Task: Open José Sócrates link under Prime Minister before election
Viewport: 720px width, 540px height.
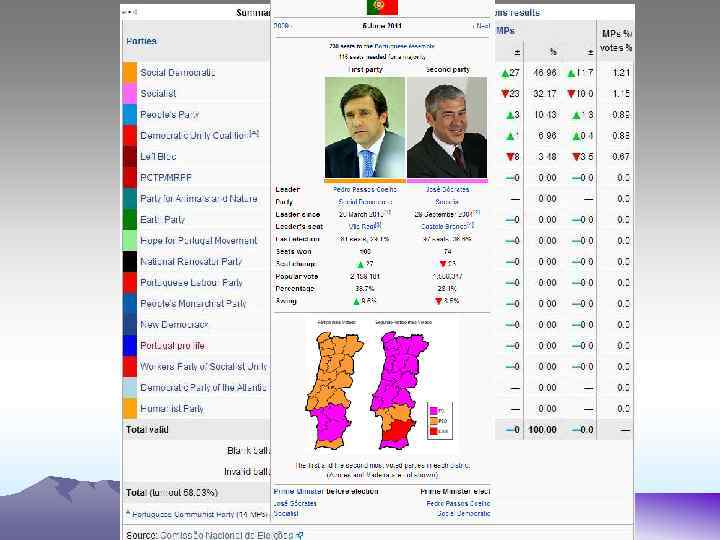Action: (295, 503)
